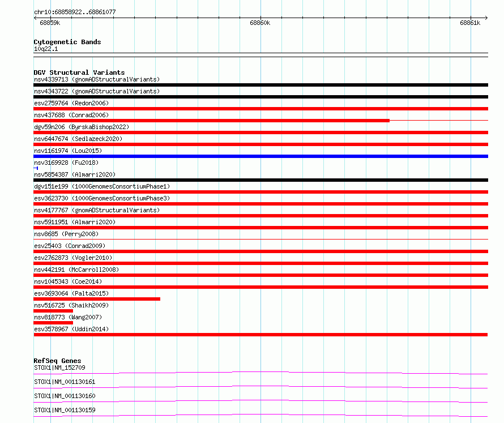Click the 10q22.1 band label
Viewport: 504px width, 423px height.
pyautogui.click(x=46, y=49)
